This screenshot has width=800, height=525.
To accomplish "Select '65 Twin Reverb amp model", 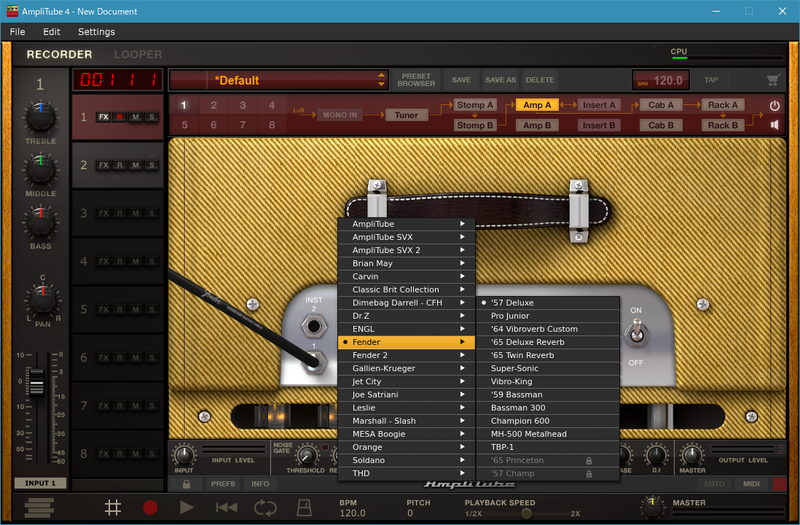I will (548, 355).
